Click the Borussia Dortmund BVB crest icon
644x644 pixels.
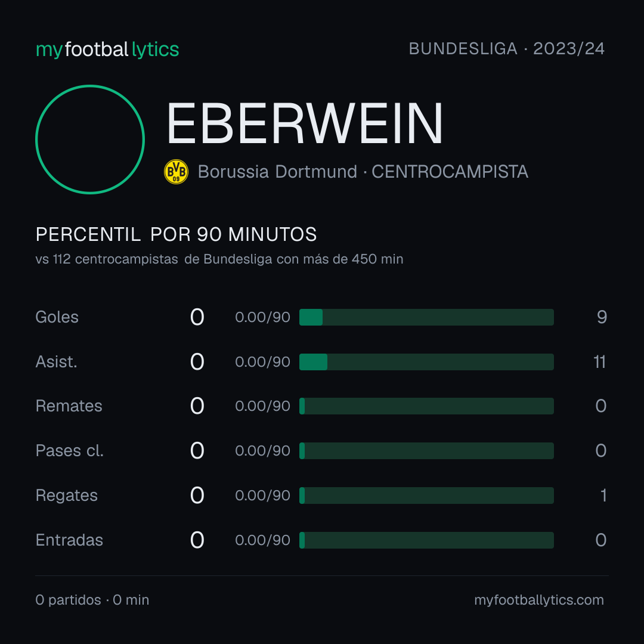pyautogui.click(x=176, y=172)
